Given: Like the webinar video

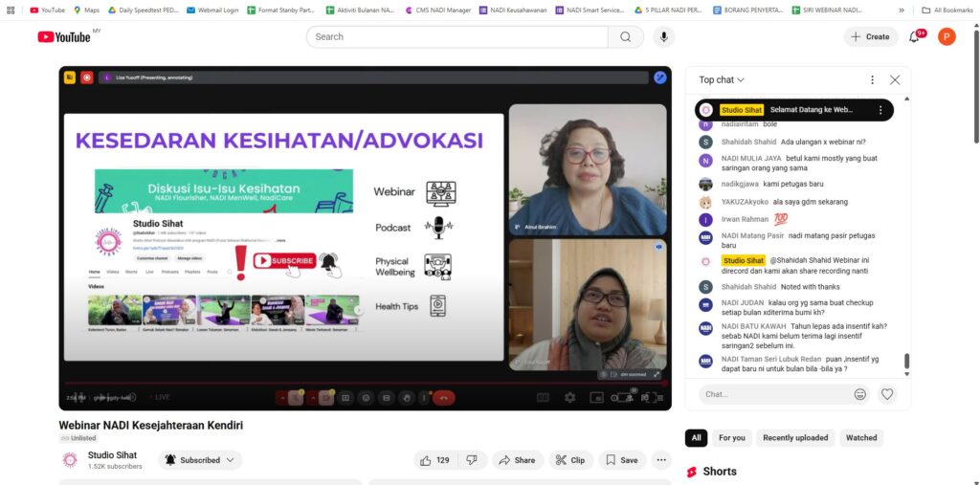Looking at the screenshot, I should pyautogui.click(x=434, y=460).
